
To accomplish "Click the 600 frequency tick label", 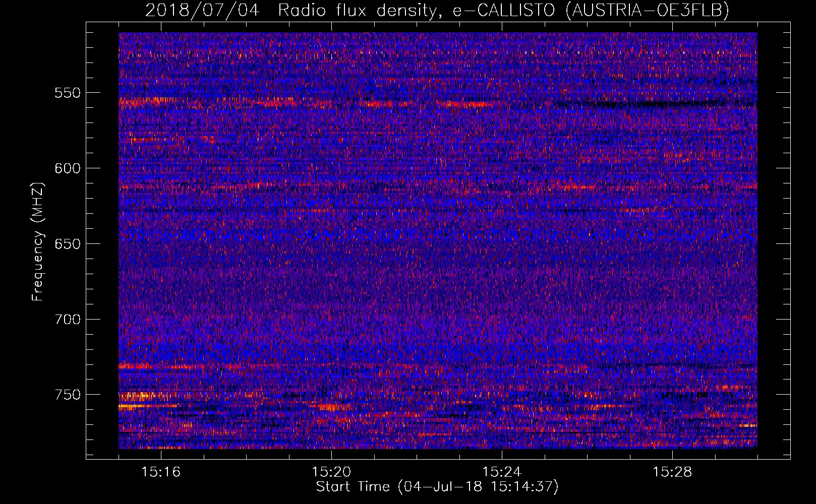I will (x=68, y=168).
